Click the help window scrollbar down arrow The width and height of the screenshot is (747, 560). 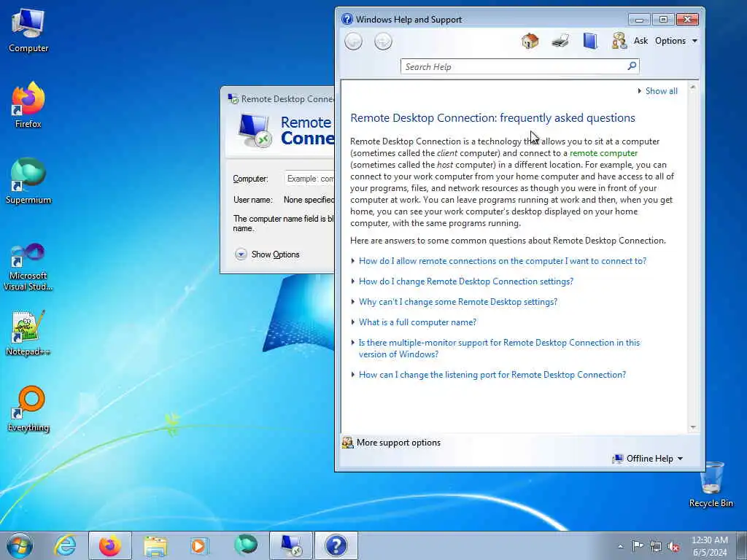pos(693,427)
